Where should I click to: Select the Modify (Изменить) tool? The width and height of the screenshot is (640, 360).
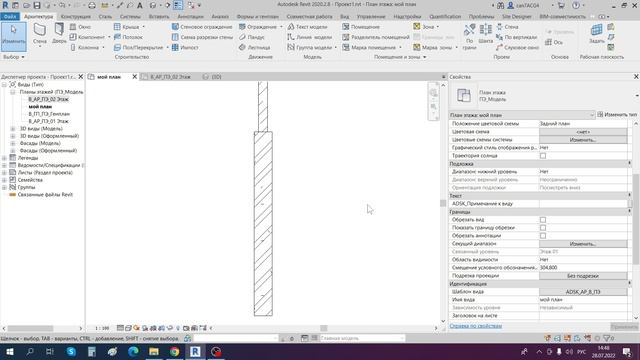[13, 36]
